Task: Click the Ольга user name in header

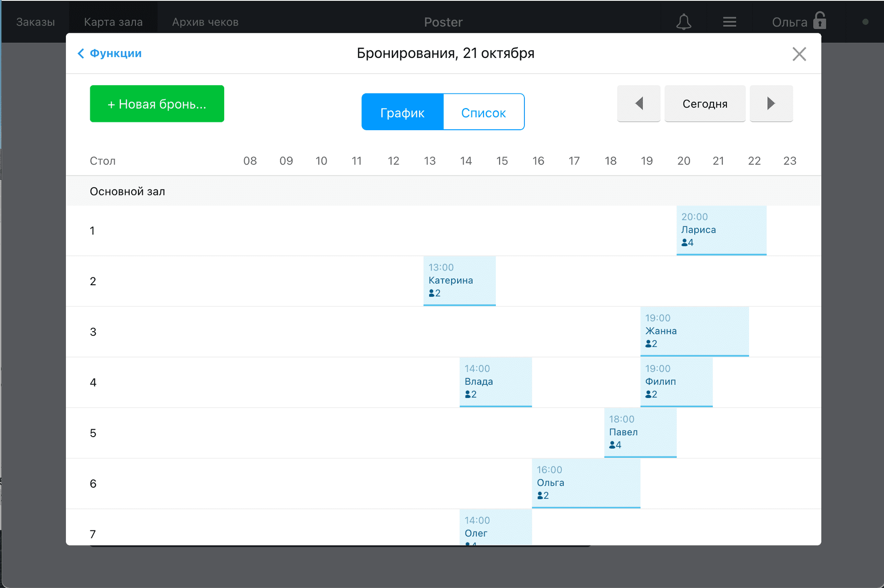Action: click(789, 22)
